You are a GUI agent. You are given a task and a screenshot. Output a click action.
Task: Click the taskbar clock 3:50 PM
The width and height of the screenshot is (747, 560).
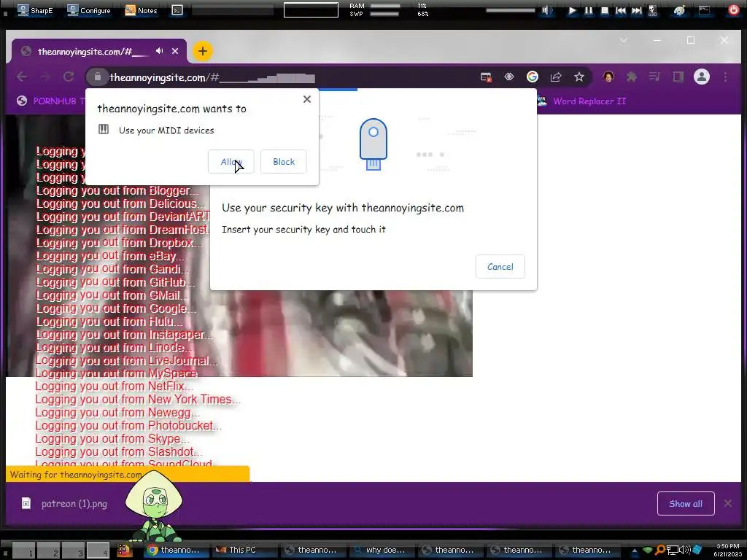pos(727,550)
